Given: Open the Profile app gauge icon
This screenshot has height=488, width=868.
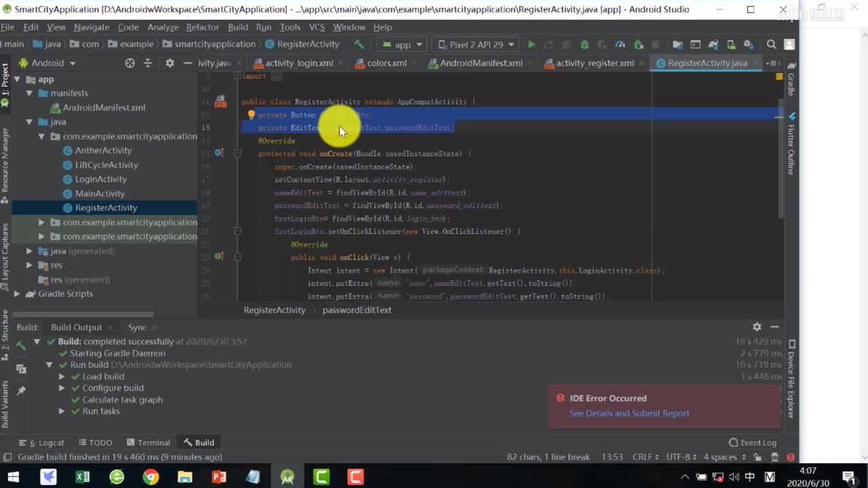Looking at the screenshot, I should click(620, 45).
